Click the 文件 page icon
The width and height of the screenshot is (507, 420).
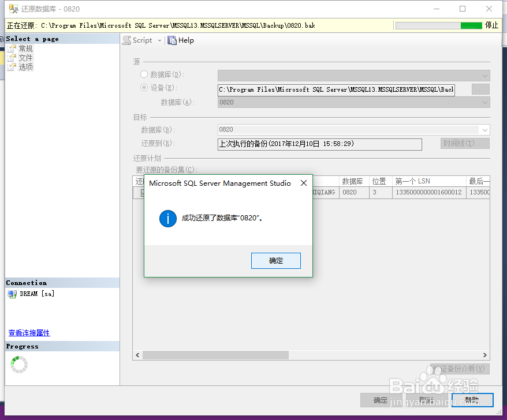[12, 58]
